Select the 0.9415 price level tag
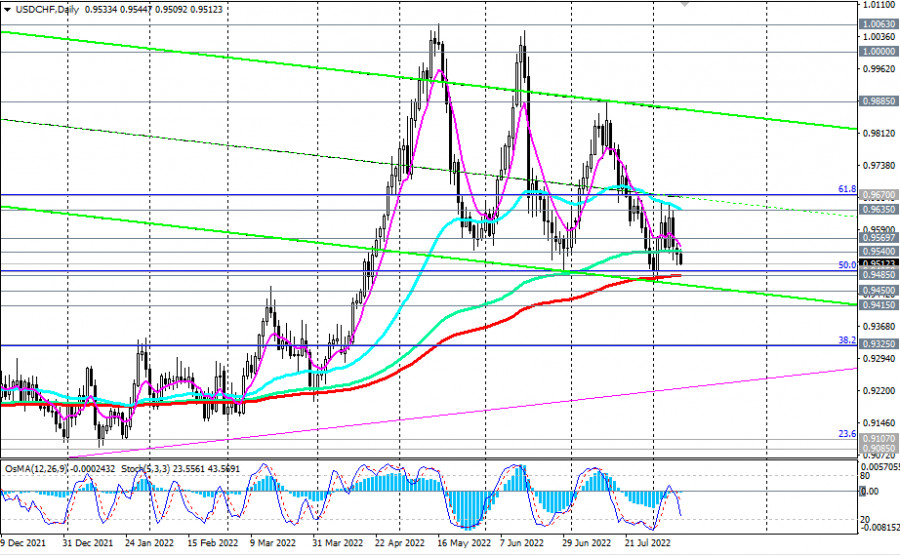The height and width of the screenshot is (556, 900). point(879,306)
